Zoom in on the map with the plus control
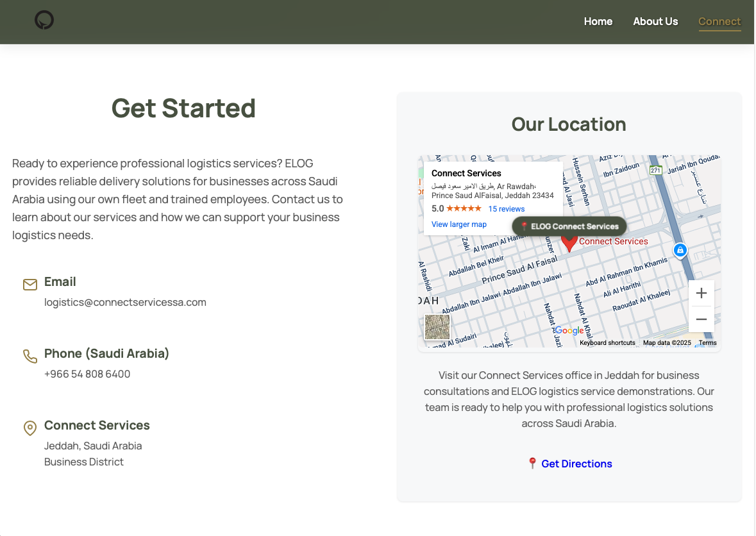The image size is (756, 536). (x=701, y=292)
